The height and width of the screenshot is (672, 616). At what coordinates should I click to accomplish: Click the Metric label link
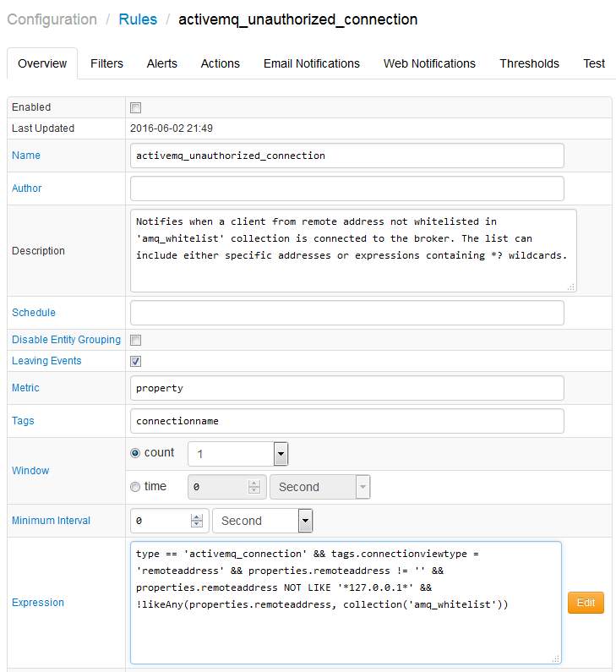pos(25,388)
